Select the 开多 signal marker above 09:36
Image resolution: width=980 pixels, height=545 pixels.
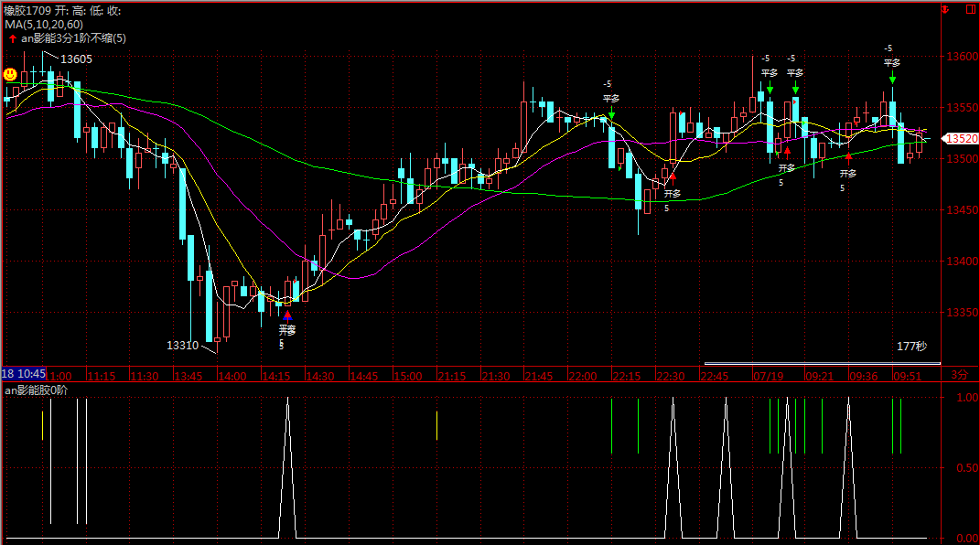[848, 174]
